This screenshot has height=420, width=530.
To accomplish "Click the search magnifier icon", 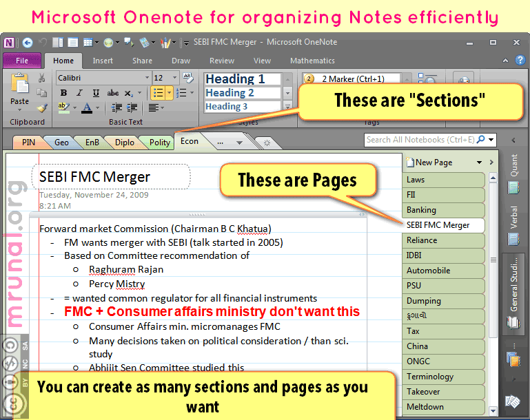I will 480,140.
